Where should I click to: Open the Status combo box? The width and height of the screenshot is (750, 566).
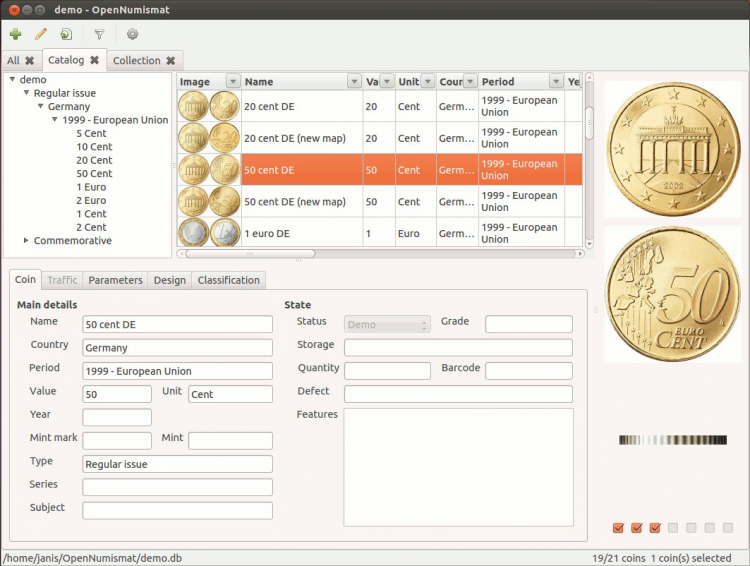pyautogui.click(x=387, y=324)
